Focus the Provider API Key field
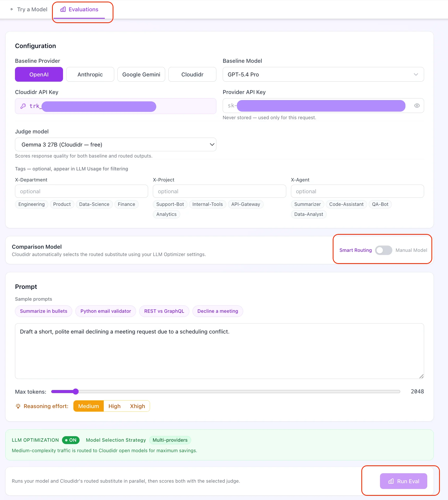Viewport: 448px width, 500px height. click(323, 106)
